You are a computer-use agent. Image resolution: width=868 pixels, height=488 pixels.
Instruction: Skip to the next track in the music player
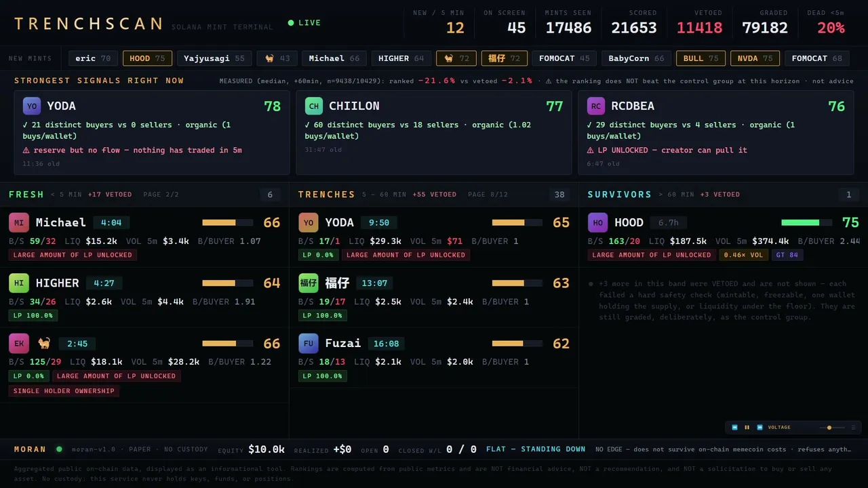(759, 428)
